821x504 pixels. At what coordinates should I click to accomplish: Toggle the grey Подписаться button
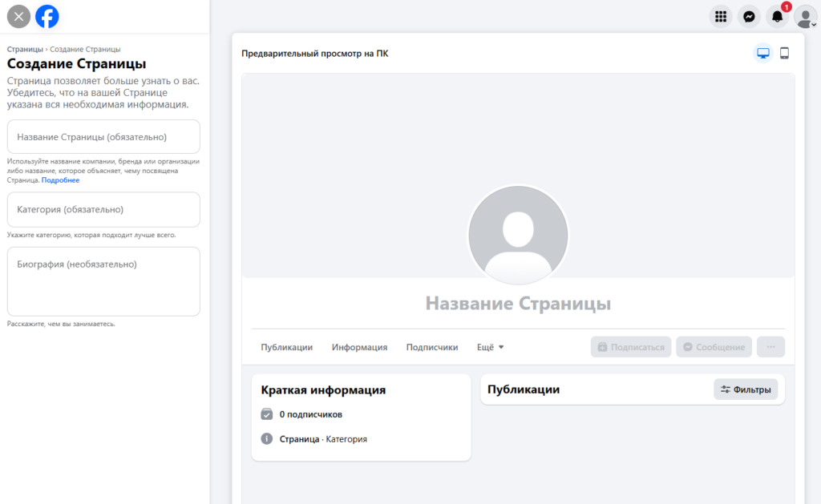coord(630,346)
